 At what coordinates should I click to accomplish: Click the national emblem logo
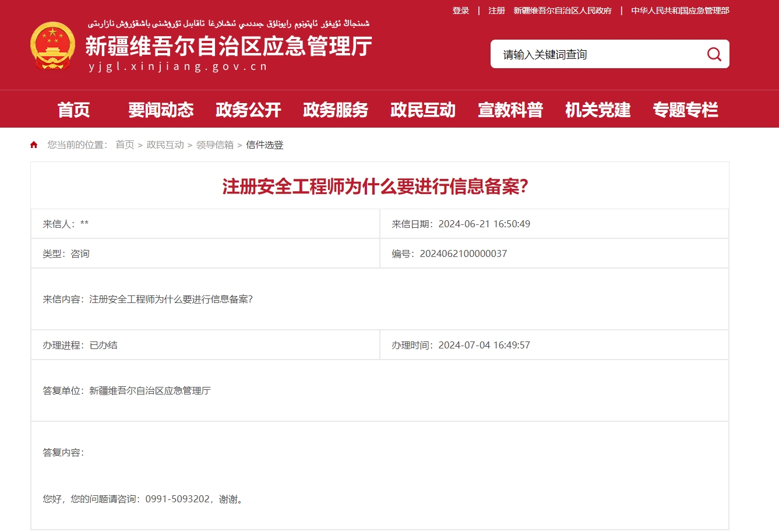coord(52,46)
